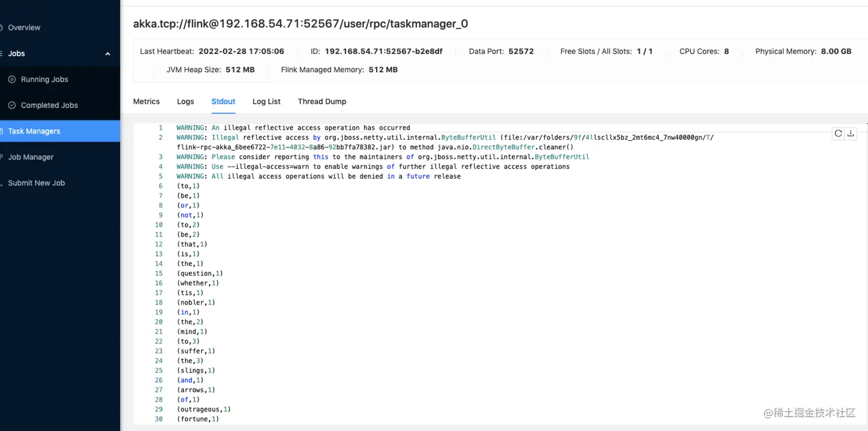Viewport: 868px width, 431px height.
Task: Click the '(fortune,1)' output line
Action: click(x=198, y=419)
